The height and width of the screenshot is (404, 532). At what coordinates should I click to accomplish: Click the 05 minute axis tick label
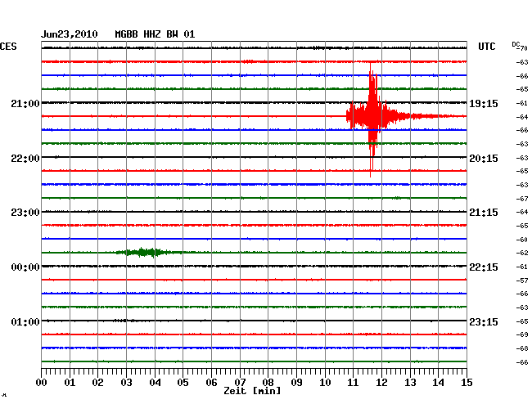coord(183,382)
